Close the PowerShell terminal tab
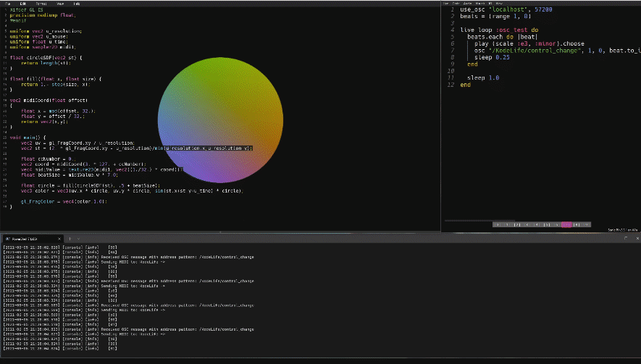Viewport: 641px width, 364px height. (x=59, y=239)
